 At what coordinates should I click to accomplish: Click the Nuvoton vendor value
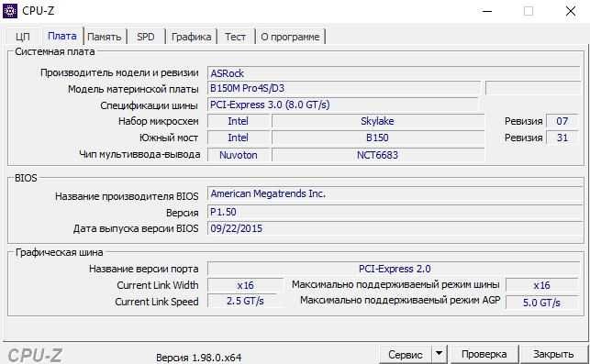click(x=239, y=155)
